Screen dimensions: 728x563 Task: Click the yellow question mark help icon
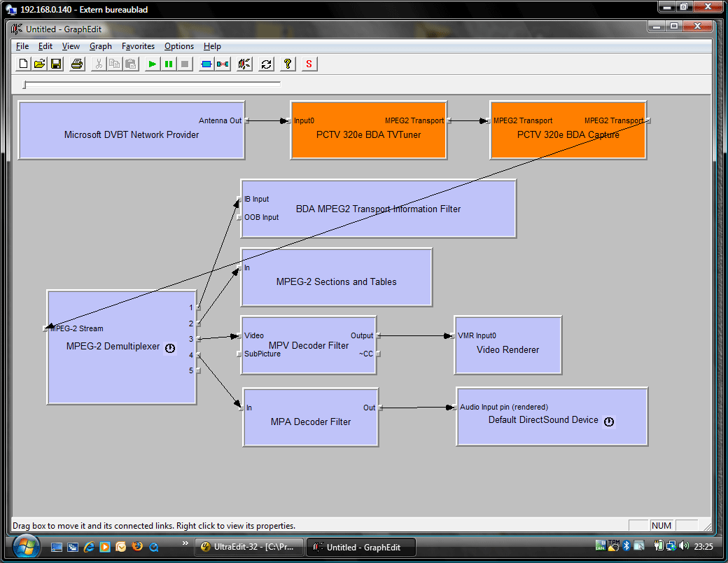click(x=288, y=64)
